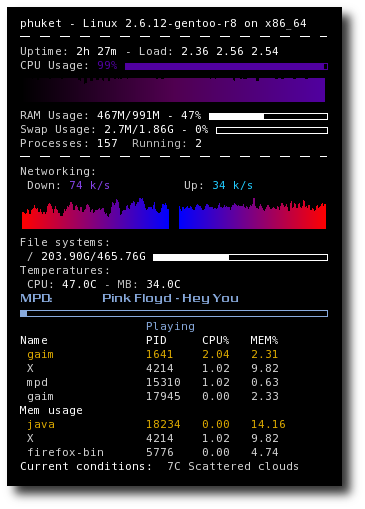This screenshot has height=509, width=365.
Task: Click the purple CPU Usage bar
Action: click(226, 67)
